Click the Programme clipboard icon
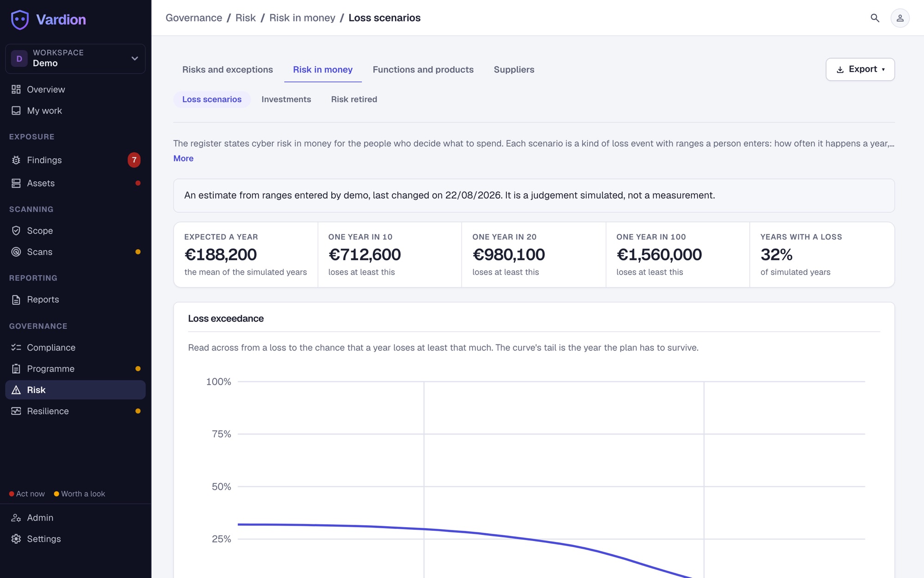Viewport: 924px width, 578px height. pos(16,369)
